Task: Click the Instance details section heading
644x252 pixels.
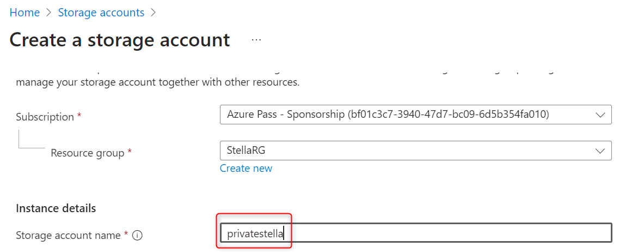Action: 56,208
